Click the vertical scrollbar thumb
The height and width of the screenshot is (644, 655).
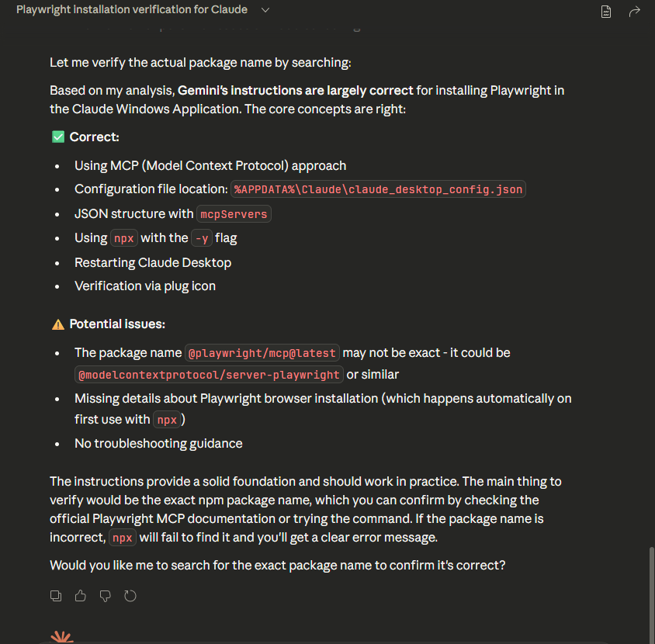[651, 590]
